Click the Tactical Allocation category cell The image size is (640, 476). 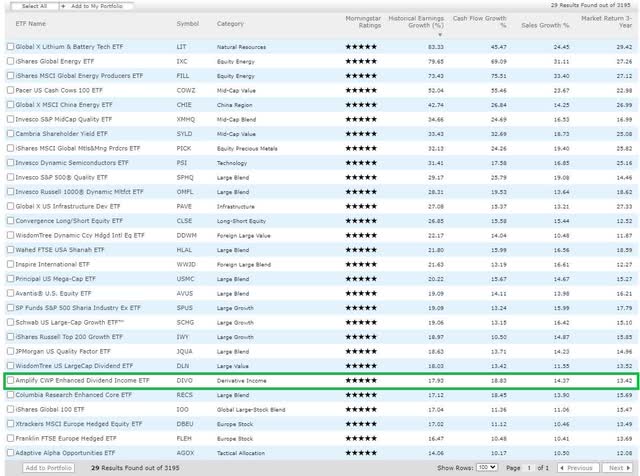click(241, 453)
